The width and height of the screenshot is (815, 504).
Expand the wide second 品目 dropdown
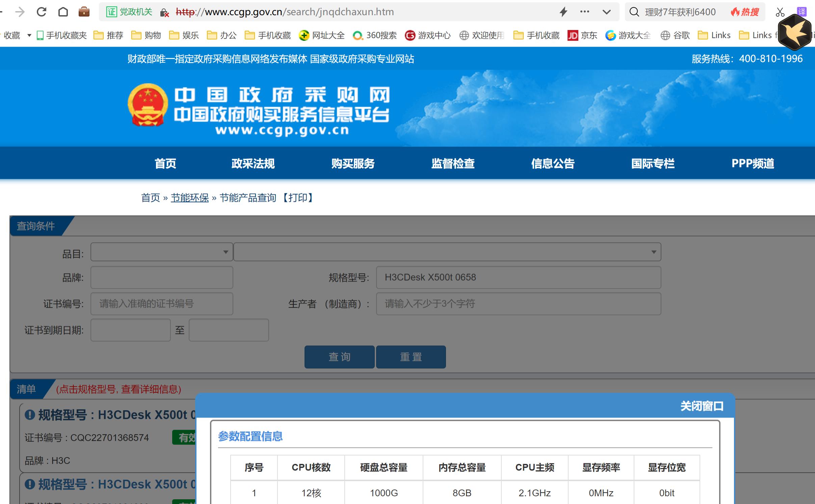click(x=447, y=252)
